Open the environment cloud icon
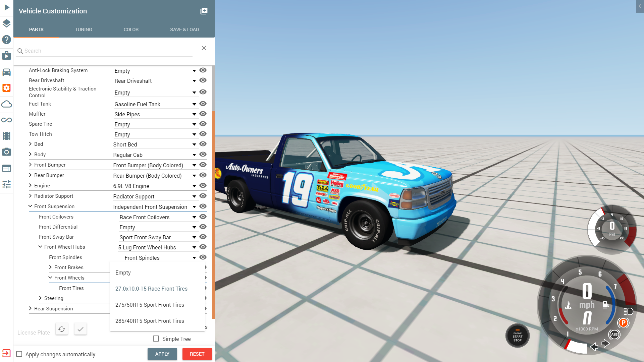644x362 pixels. [x=6, y=104]
